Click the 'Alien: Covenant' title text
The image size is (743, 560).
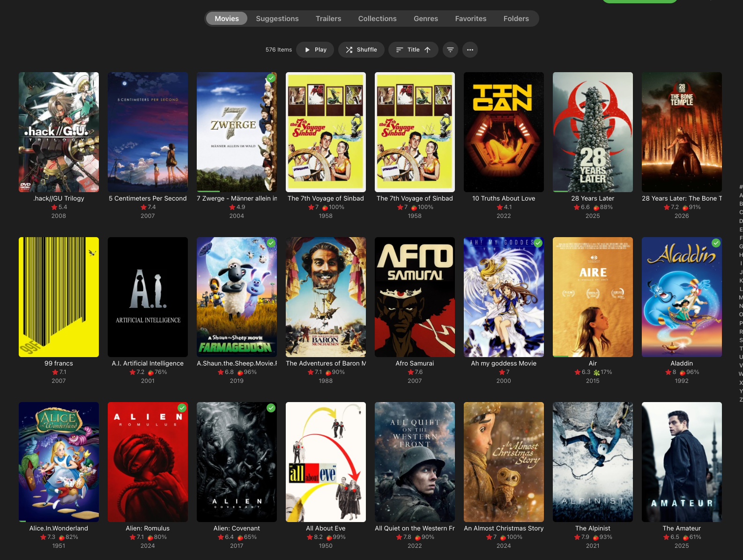[x=237, y=528]
